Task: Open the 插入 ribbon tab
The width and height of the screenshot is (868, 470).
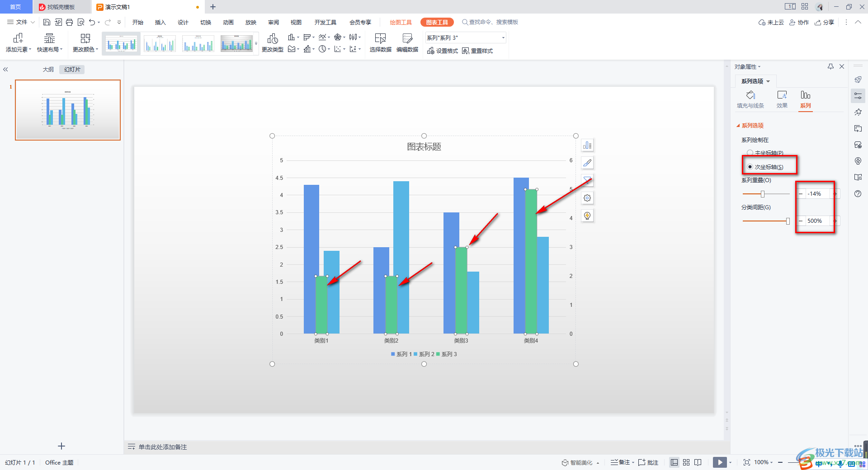Action: click(160, 22)
